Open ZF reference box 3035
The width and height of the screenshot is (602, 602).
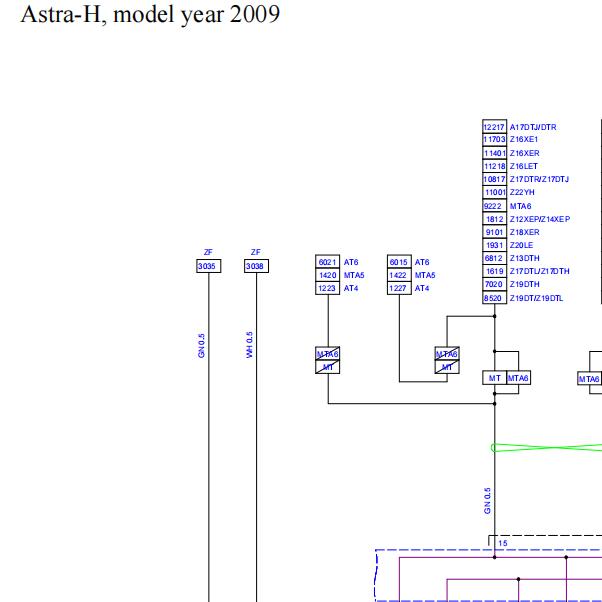pos(208,266)
